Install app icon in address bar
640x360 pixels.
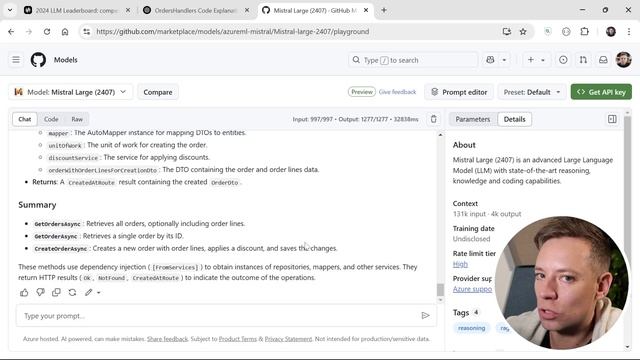click(507, 32)
